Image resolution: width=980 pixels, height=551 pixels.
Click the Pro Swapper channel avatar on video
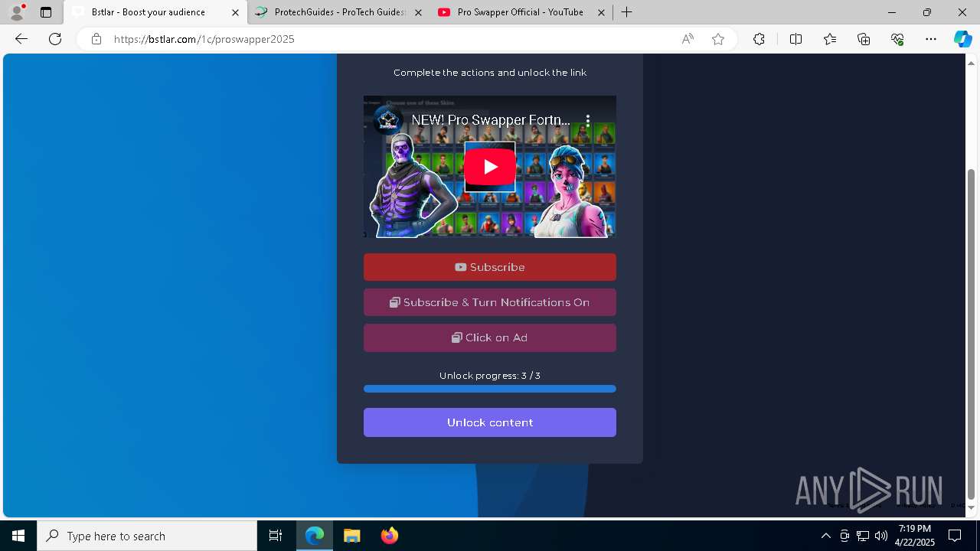coord(388,120)
